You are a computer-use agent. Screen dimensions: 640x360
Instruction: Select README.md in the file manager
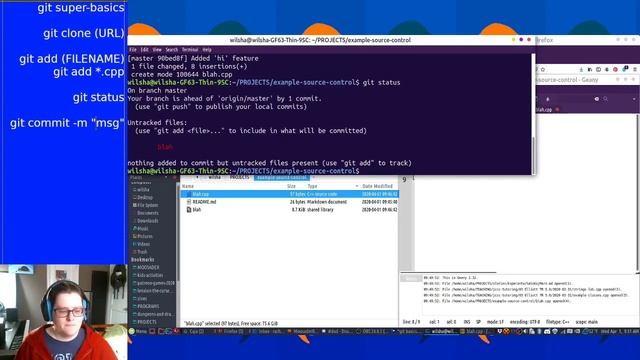coord(289,202)
